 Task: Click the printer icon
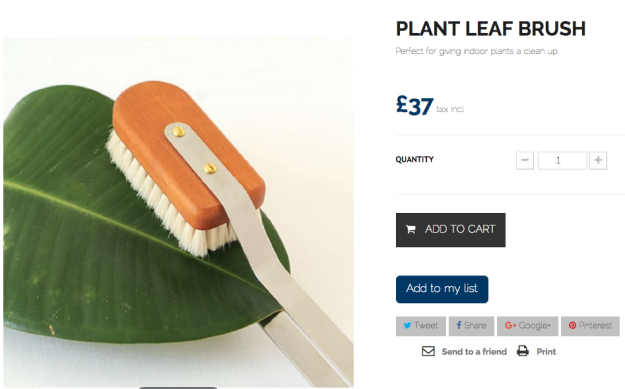pos(523,351)
